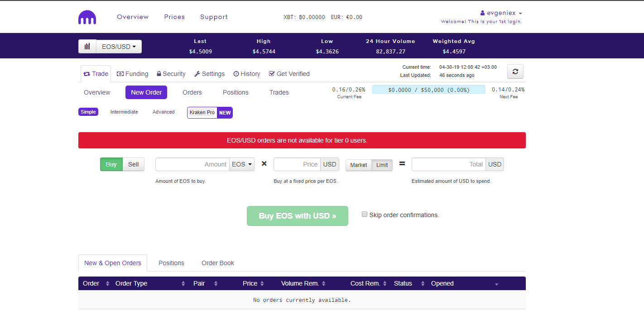The width and height of the screenshot is (644, 334).
Task: Focus the Total input field
Action: pos(449,164)
